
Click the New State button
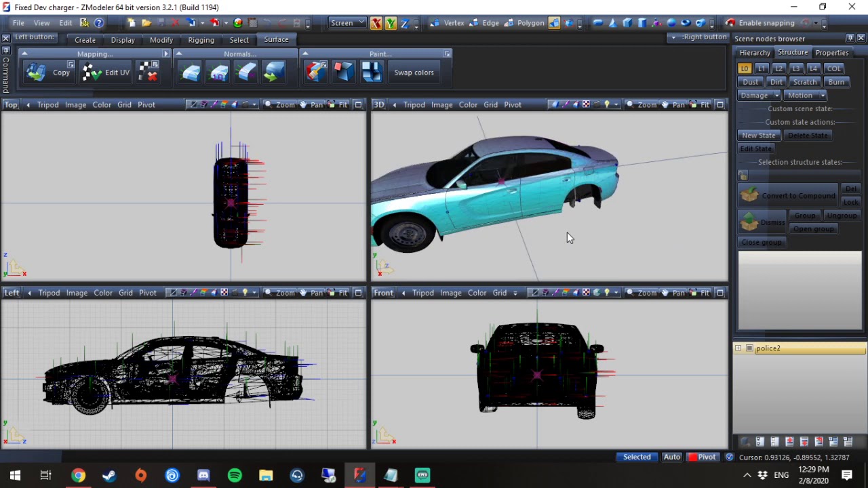coord(758,136)
